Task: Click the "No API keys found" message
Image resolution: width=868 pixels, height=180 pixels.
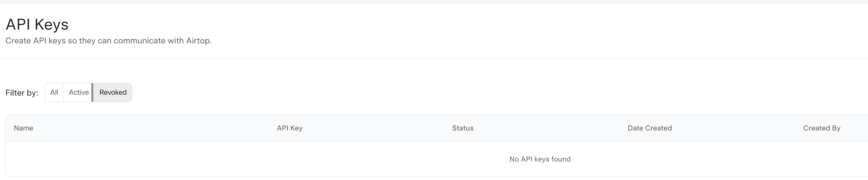Action: pyautogui.click(x=540, y=159)
